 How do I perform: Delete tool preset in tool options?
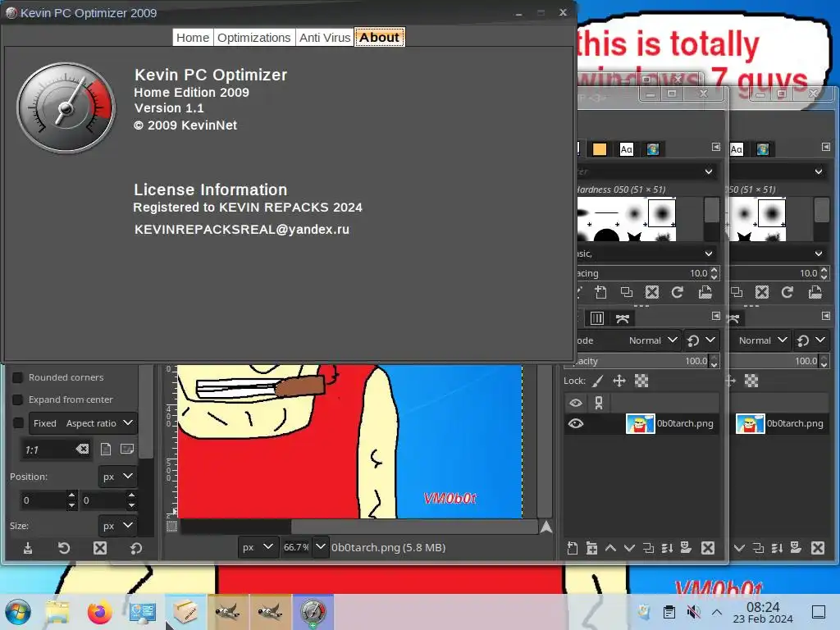pyautogui.click(x=99, y=548)
